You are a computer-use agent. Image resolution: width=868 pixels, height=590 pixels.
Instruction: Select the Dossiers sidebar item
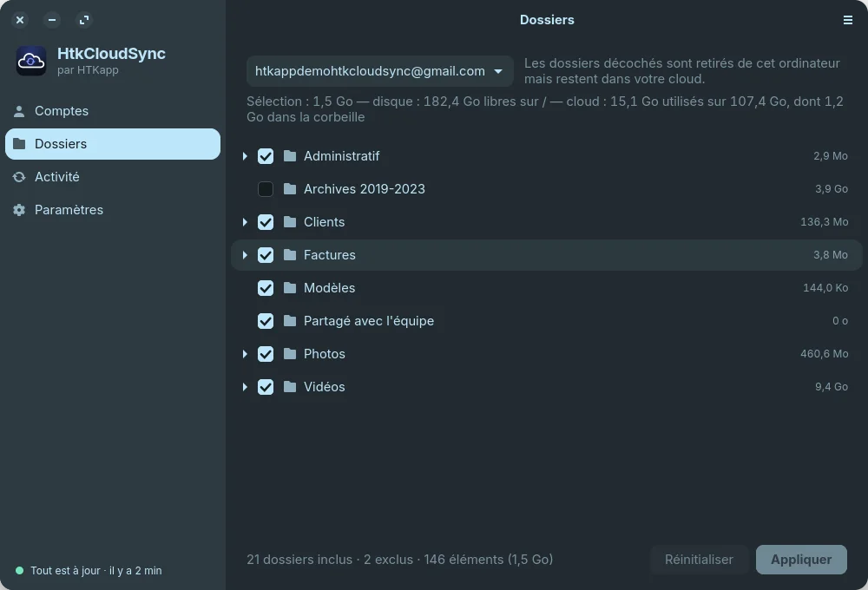tap(113, 144)
